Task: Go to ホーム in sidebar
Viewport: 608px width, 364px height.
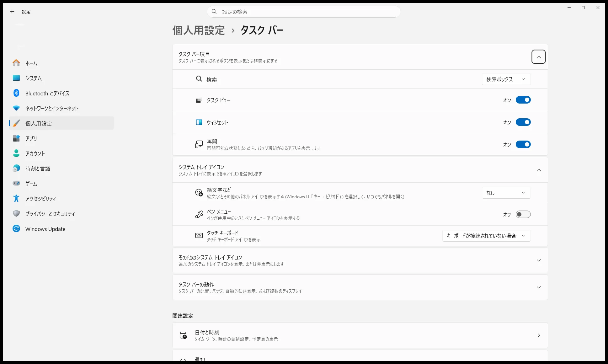Action: [x=61, y=63]
